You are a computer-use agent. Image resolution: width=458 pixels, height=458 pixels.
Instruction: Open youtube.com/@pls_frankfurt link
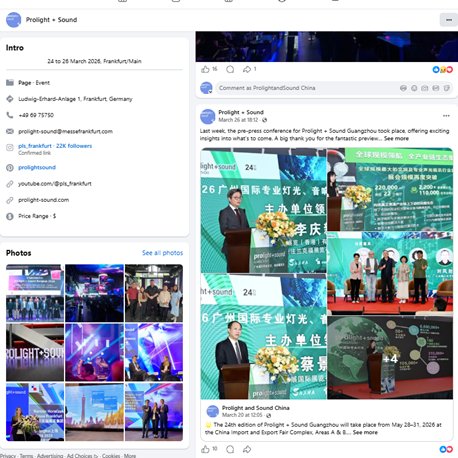pos(55,184)
